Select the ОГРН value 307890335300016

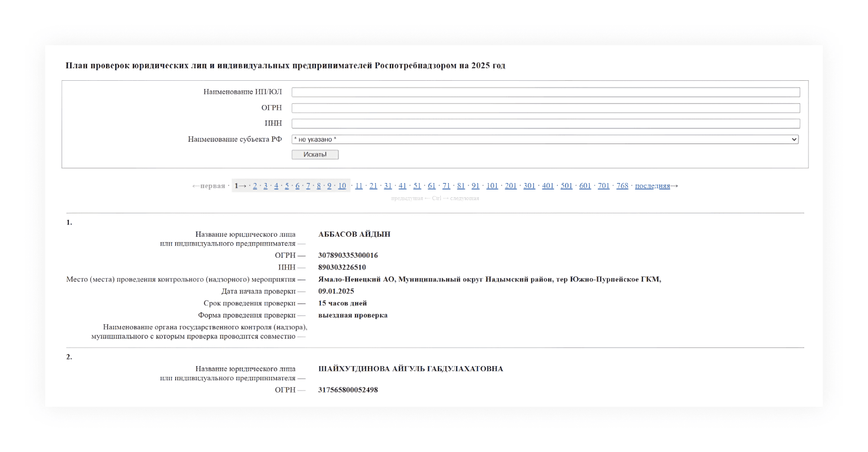pos(348,255)
